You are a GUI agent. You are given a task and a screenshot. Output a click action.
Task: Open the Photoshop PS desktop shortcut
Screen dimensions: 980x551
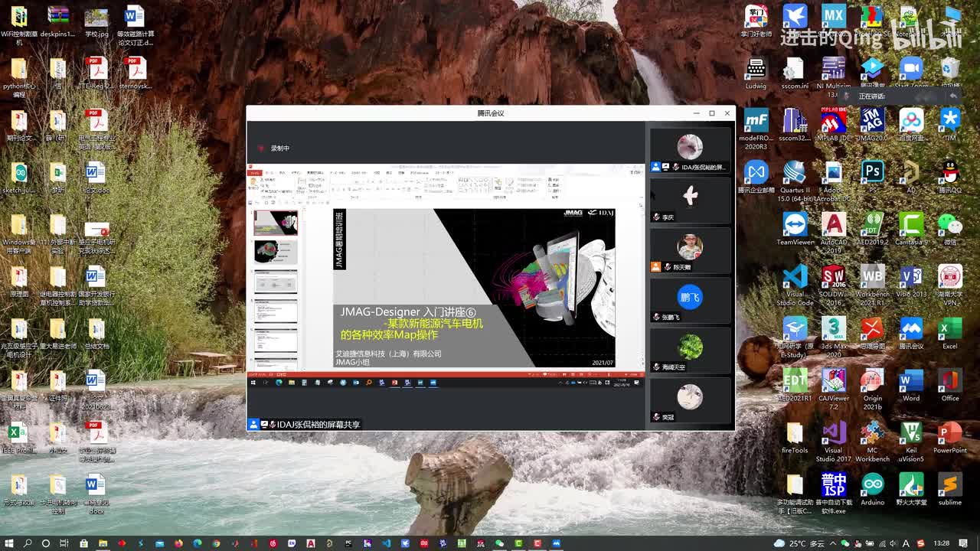872,176
